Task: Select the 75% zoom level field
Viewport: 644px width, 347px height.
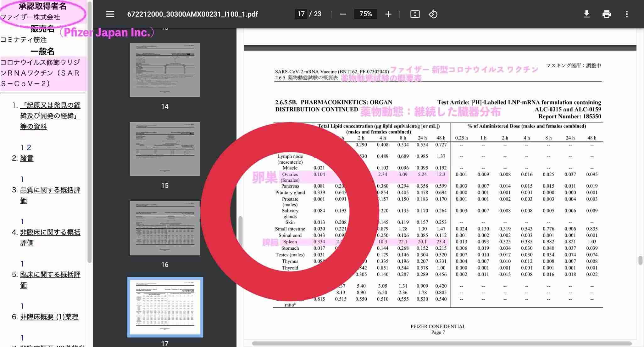Action: pyautogui.click(x=365, y=14)
